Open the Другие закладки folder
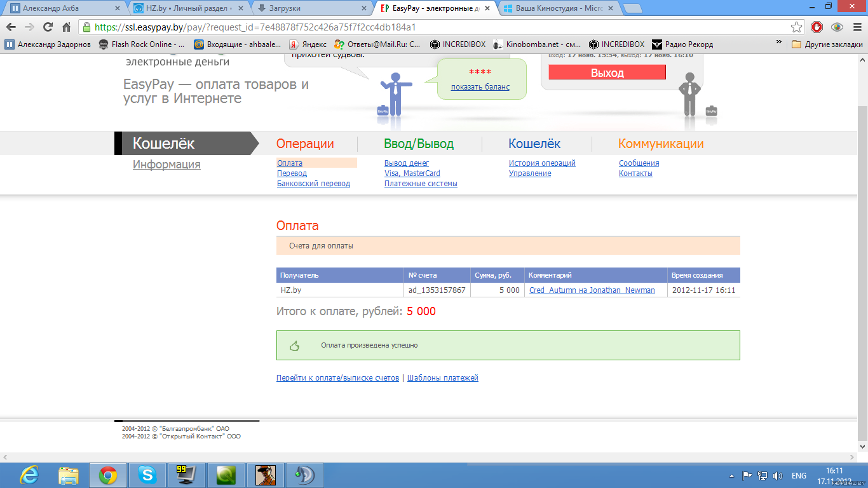The width and height of the screenshot is (868, 488). point(827,44)
